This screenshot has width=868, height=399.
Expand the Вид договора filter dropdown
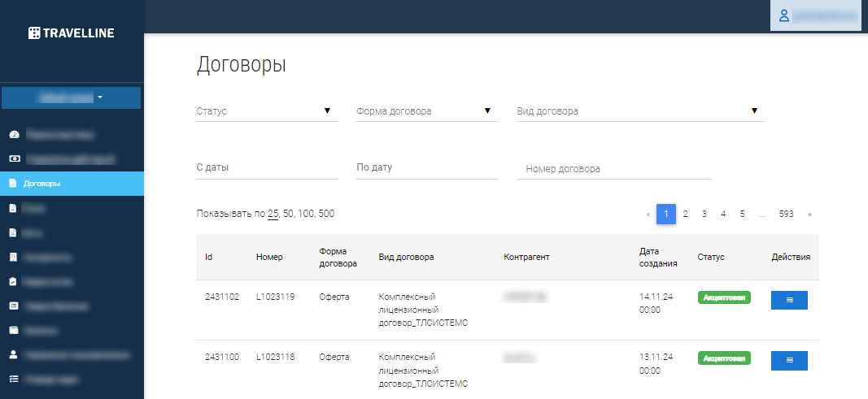641,111
